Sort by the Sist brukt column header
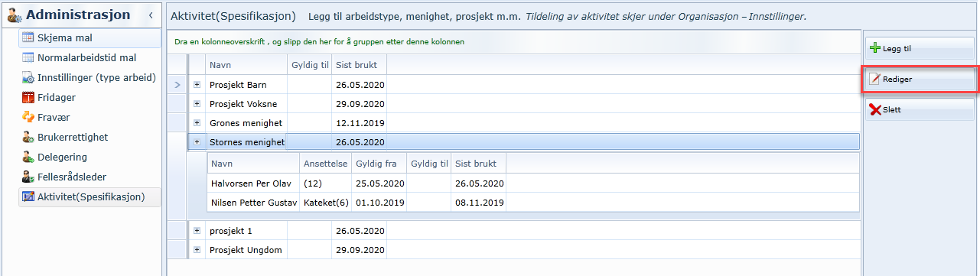This screenshot has height=276, width=980. point(359,65)
